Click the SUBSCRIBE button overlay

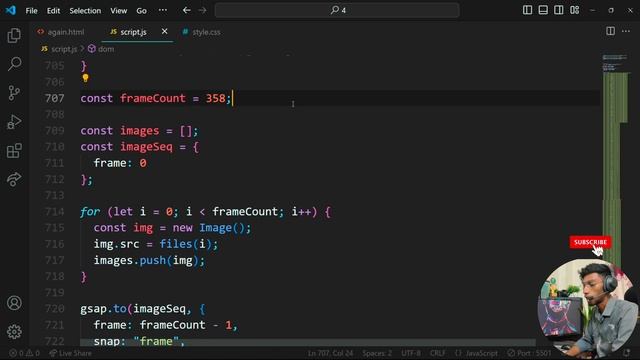(x=590, y=242)
